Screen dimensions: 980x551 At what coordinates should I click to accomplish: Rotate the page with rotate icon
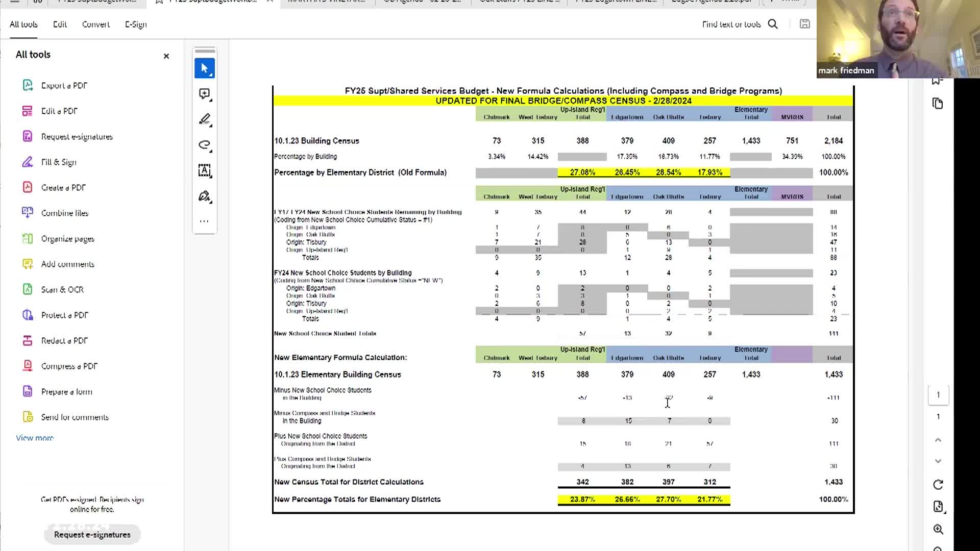[x=938, y=484]
